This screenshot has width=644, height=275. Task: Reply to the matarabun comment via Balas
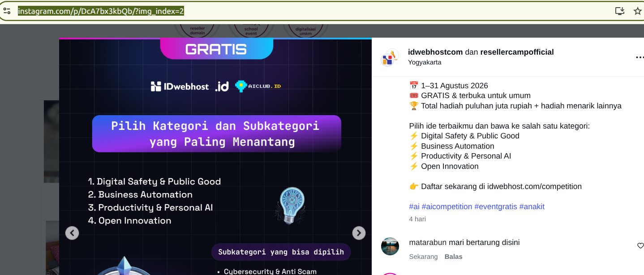[453, 257]
